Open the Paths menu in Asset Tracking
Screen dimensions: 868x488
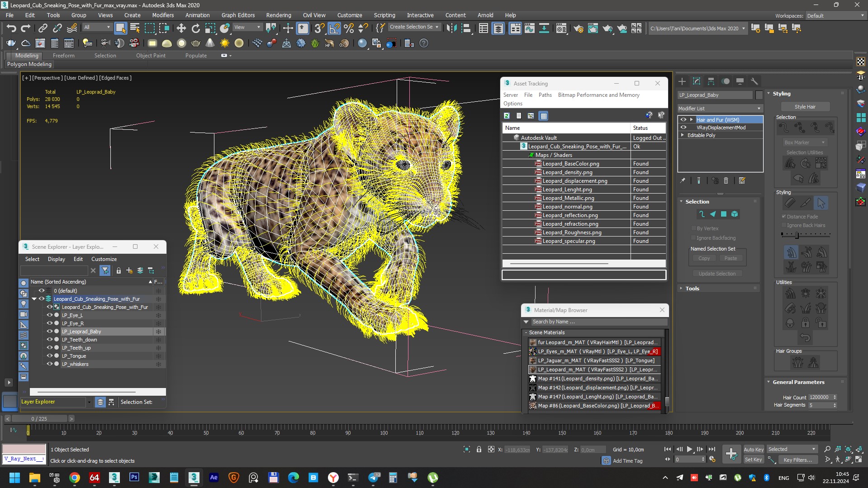click(x=545, y=95)
